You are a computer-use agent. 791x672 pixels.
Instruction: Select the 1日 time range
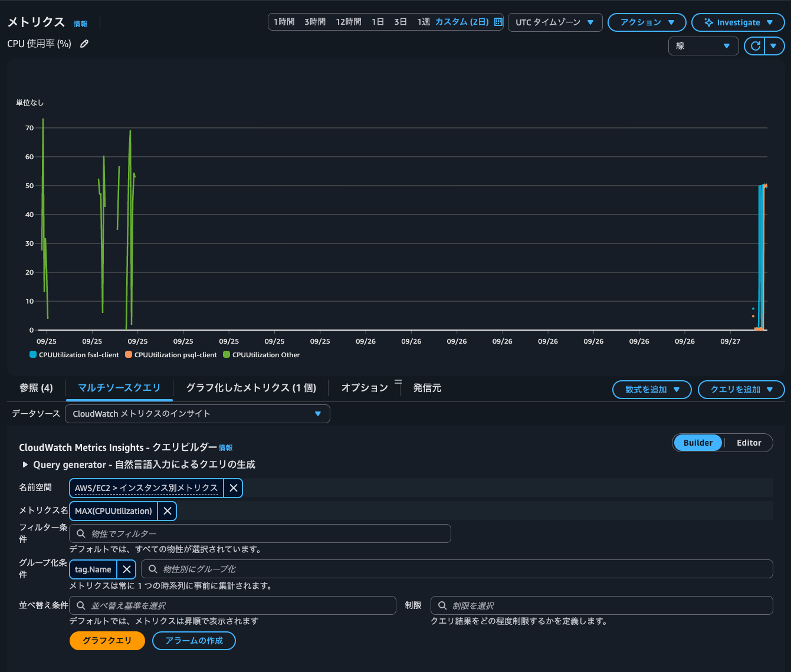(378, 22)
